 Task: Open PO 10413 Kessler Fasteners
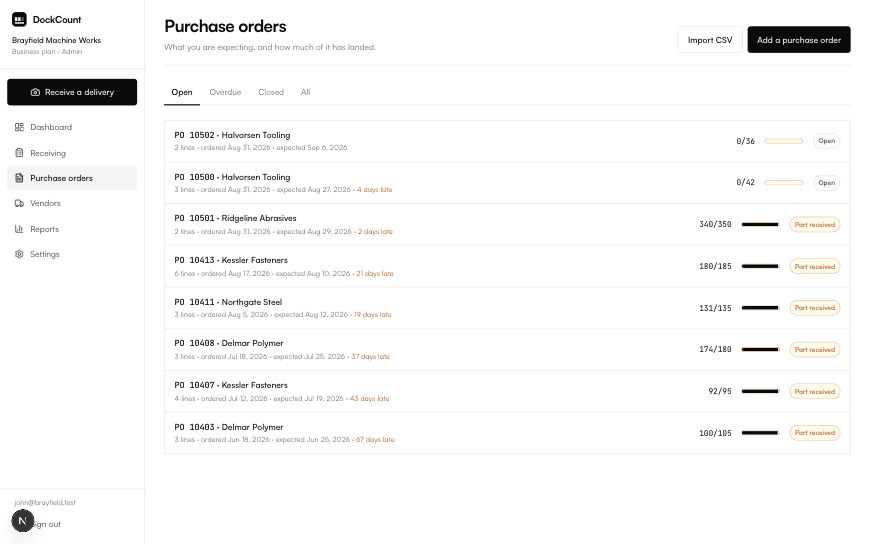pyautogui.click(x=507, y=266)
